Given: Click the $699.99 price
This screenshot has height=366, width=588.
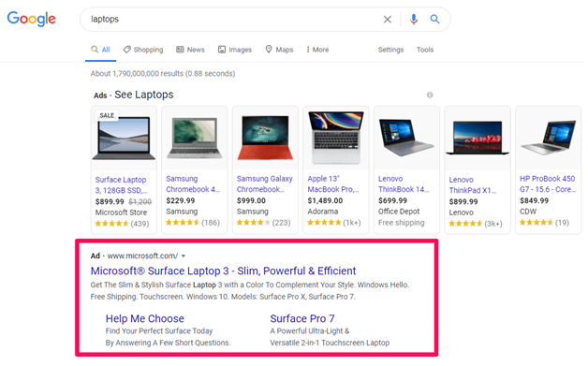Looking at the screenshot, I should [392, 200].
